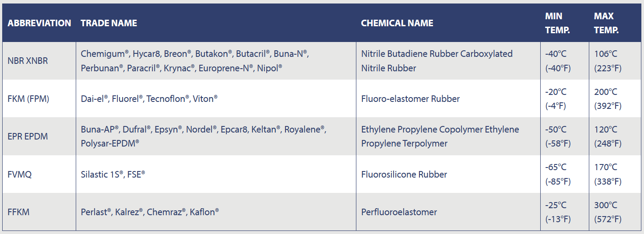Click the Buna-AP trade names cell
644x234 pixels.
(203, 136)
